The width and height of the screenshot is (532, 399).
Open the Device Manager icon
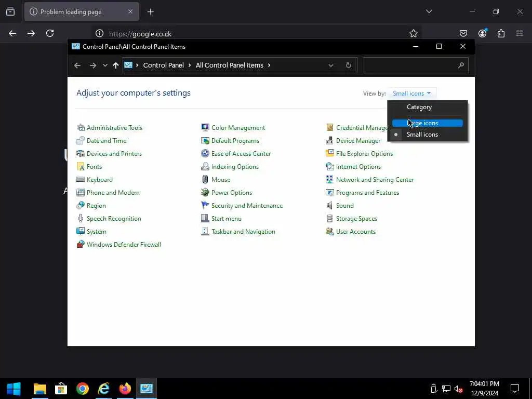(x=330, y=140)
